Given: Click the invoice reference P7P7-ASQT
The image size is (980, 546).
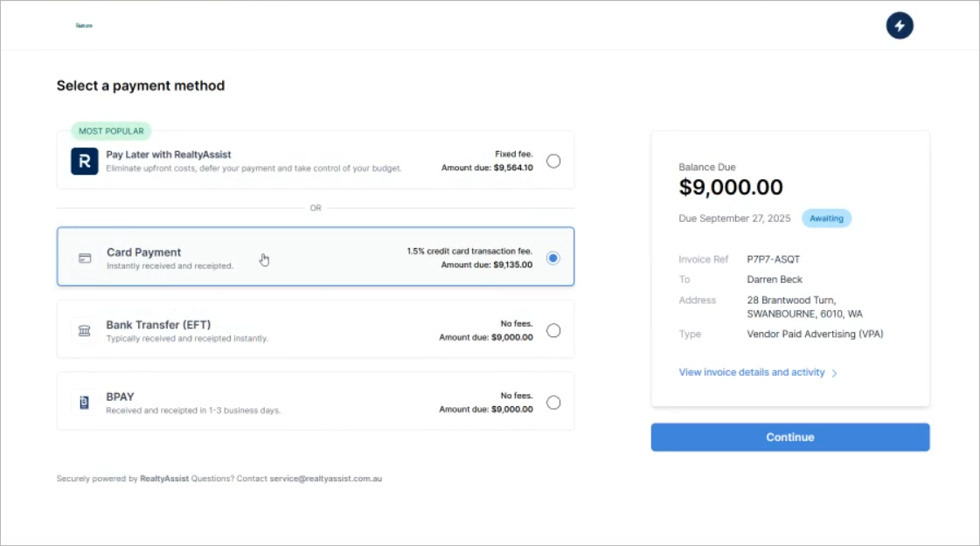Looking at the screenshot, I should [x=773, y=259].
